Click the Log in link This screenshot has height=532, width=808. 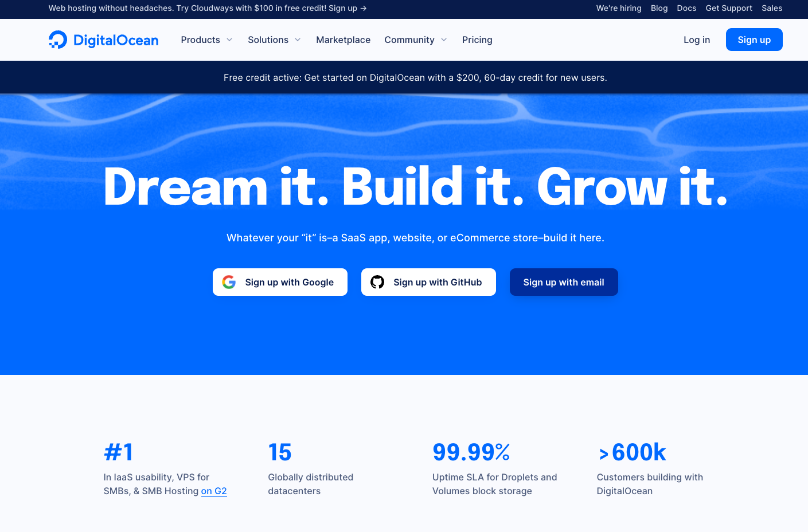pos(697,40)
